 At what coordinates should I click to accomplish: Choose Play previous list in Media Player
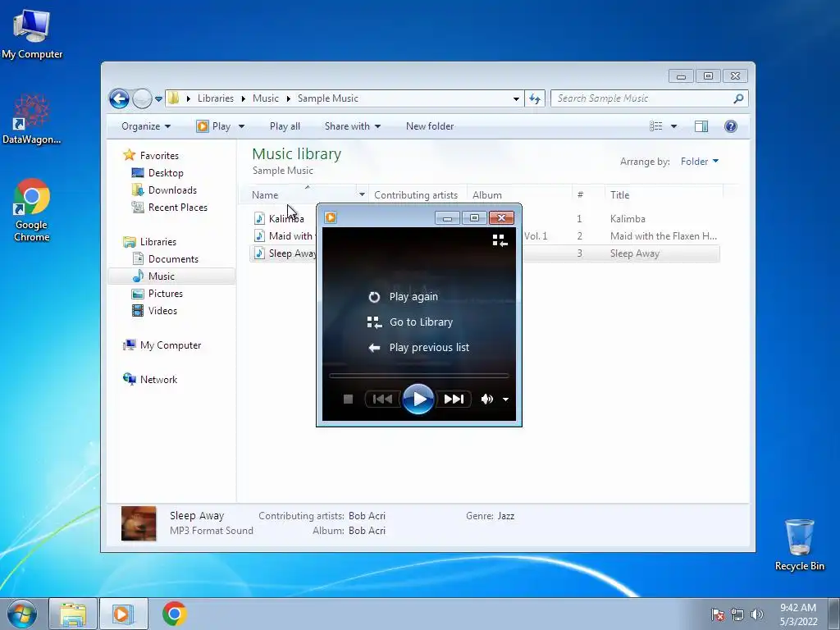(x=418, y=348)
